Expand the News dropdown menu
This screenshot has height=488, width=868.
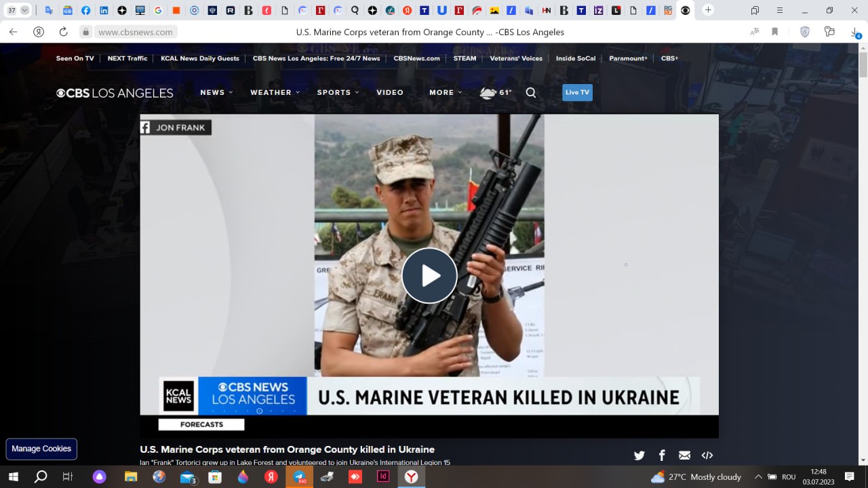click(x=216, y=93)
